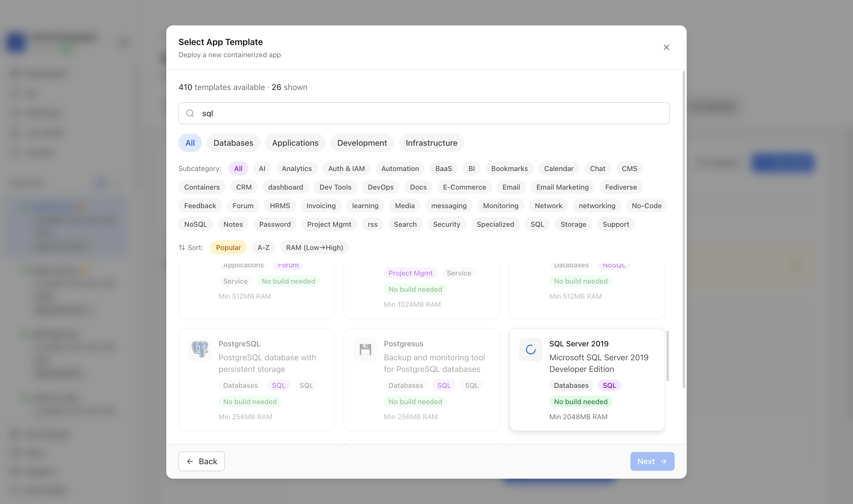This screenshot has width=853, height=504.
Task: Filter by Auth & IAM subcategory
Action: pyautogui.click(x=346, y=168)
